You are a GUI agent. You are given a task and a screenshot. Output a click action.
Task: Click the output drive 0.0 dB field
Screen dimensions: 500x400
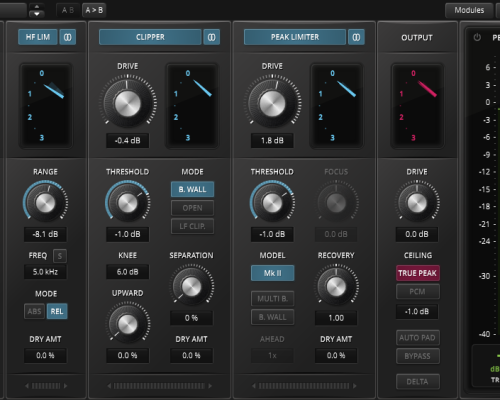[x=417, y=234]
